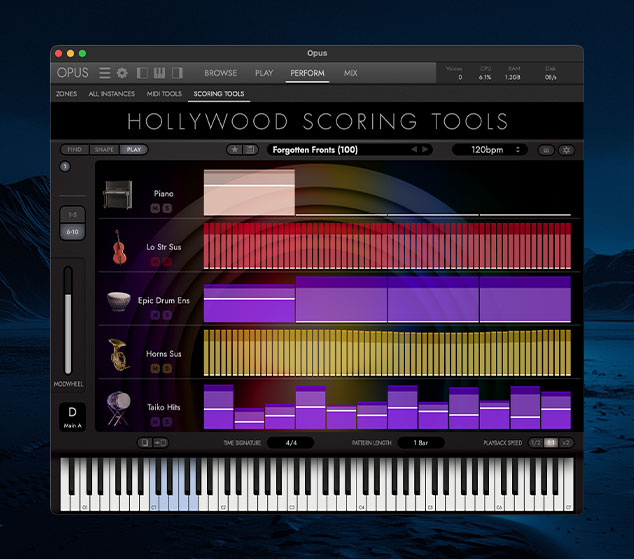This screenshot has width=634, height=559.
Task: Go to next preset arrow
Action: click(x=425, y=150)
